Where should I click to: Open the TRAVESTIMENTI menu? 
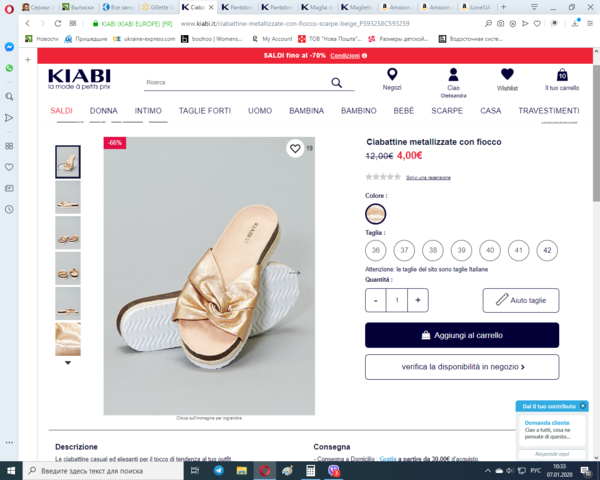point(549,111)
